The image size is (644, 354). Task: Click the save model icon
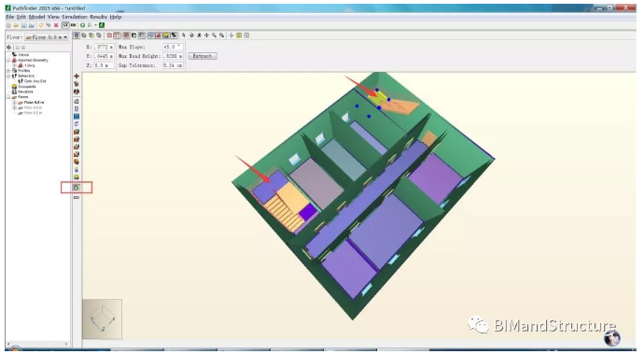[x=24, y=25]
